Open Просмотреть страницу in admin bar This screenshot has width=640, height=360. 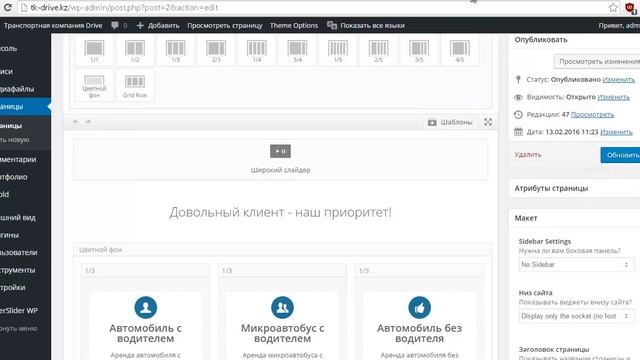[x=225, y=25]
